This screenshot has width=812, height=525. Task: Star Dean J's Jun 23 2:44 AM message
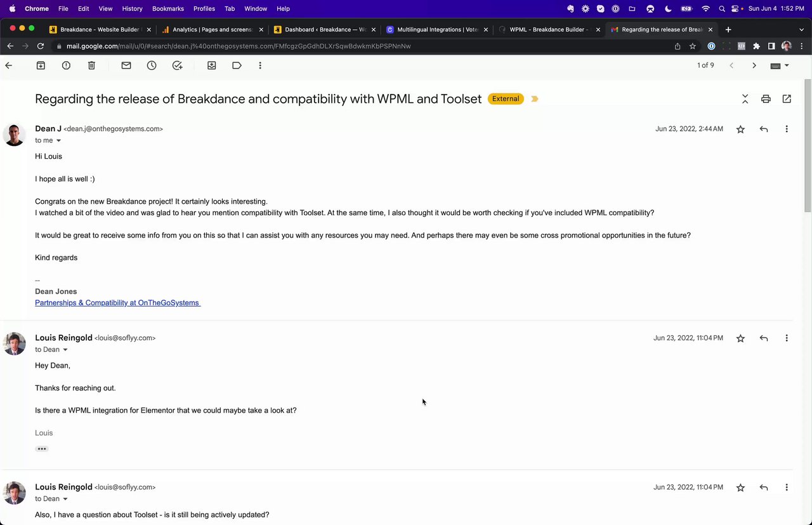(740, 129)
